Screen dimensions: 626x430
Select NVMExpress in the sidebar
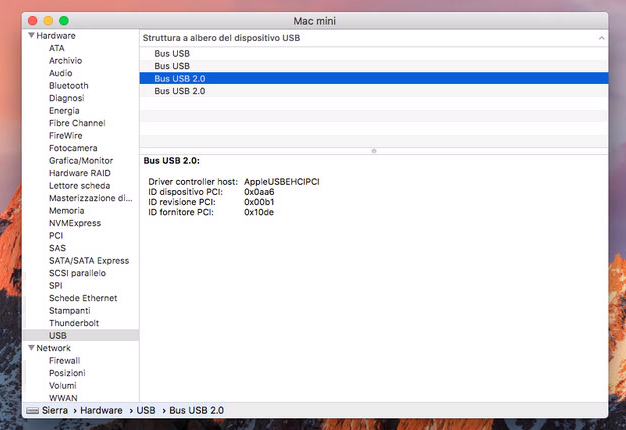[x=75, y=223]
